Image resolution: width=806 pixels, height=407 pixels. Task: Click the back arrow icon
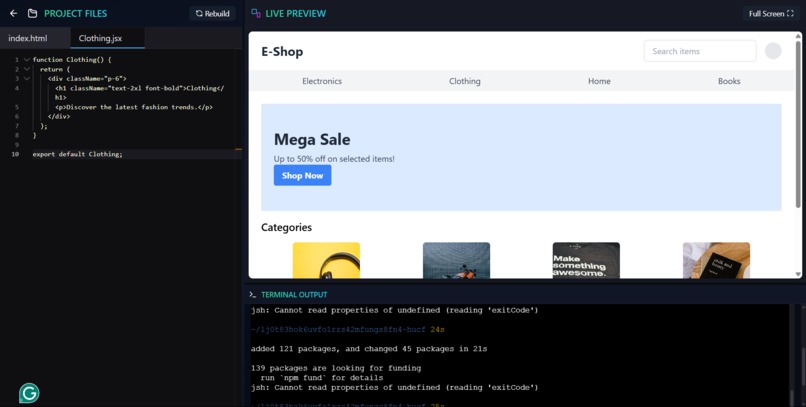pyautogui.click(x=13, y=13)
